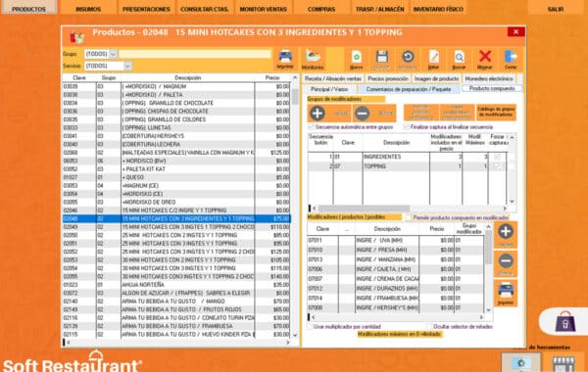Screen dimensions: 588x372
Task: Switch to Precios promoción tab
Action: (388, 78)
